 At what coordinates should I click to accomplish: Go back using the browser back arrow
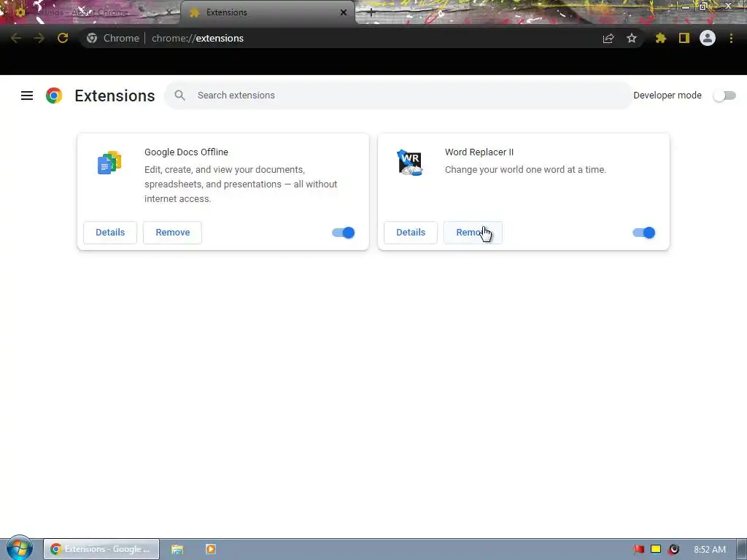pyautogui.click(x=16, y=38)
